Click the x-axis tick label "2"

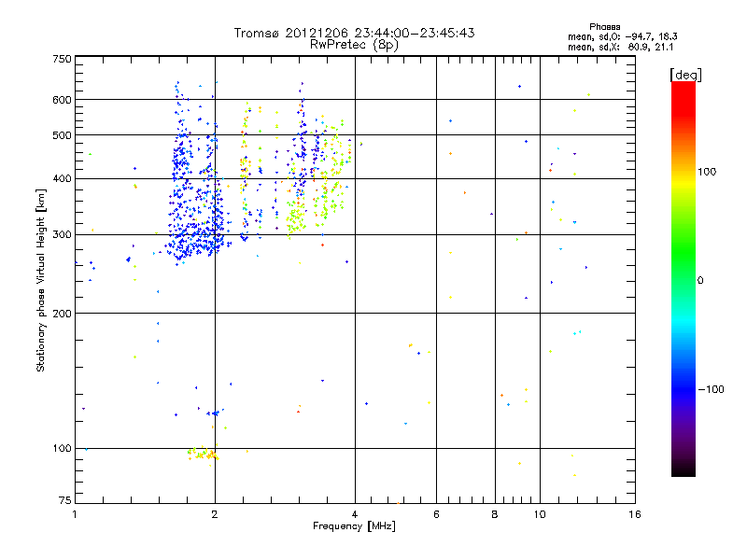coord(215,514)
